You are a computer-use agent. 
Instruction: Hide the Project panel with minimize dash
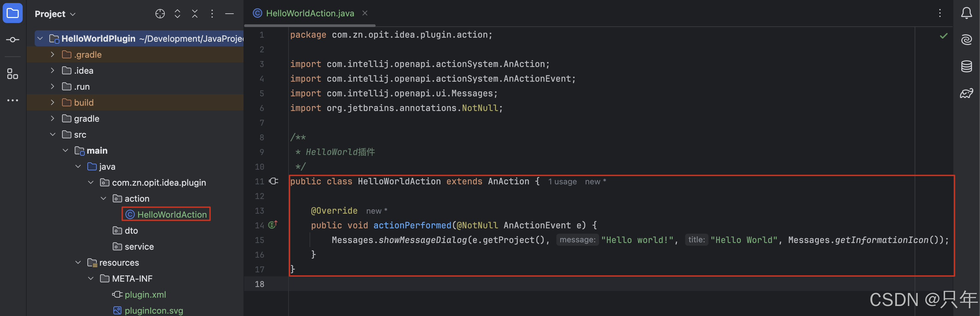coord(229,14)
